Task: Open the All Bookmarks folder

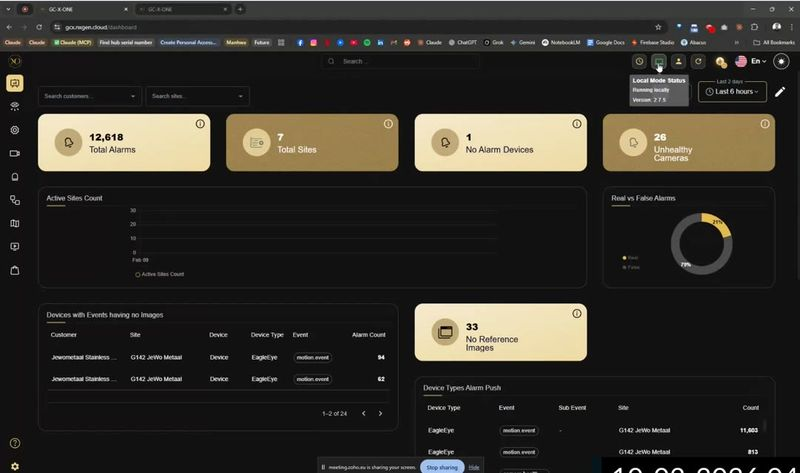Action: [774, 42]
